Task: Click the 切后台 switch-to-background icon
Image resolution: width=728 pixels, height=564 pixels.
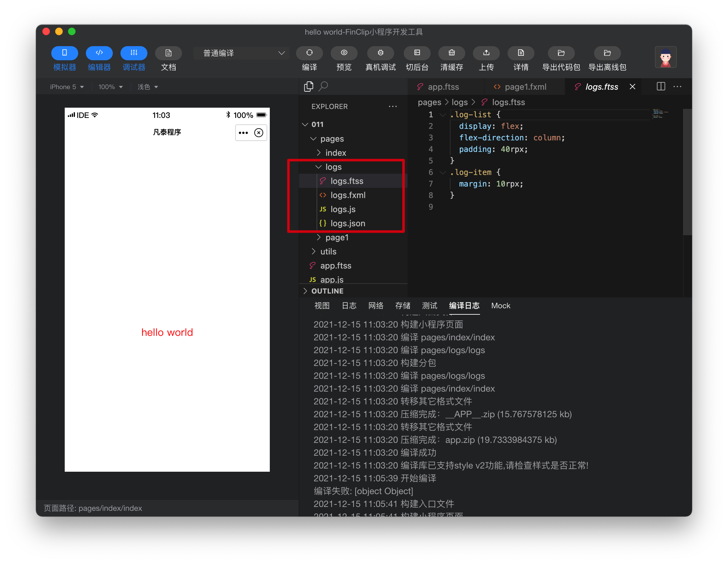Action: tap(417, 53)
